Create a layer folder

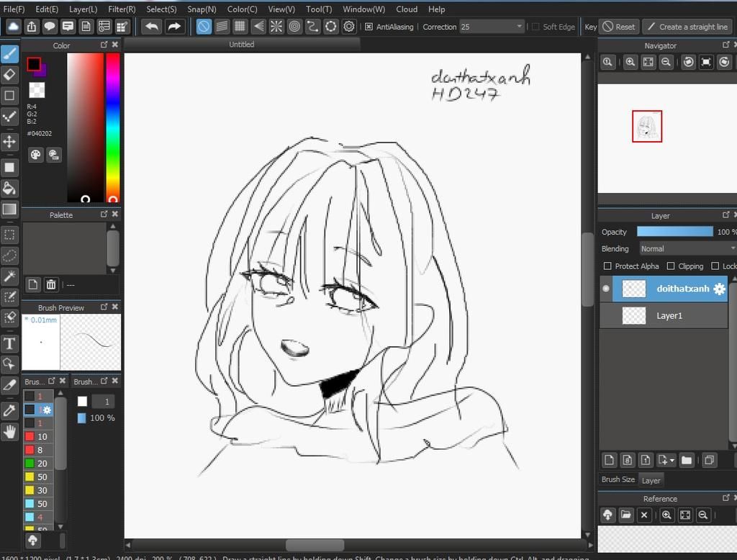tap(687, 460)
